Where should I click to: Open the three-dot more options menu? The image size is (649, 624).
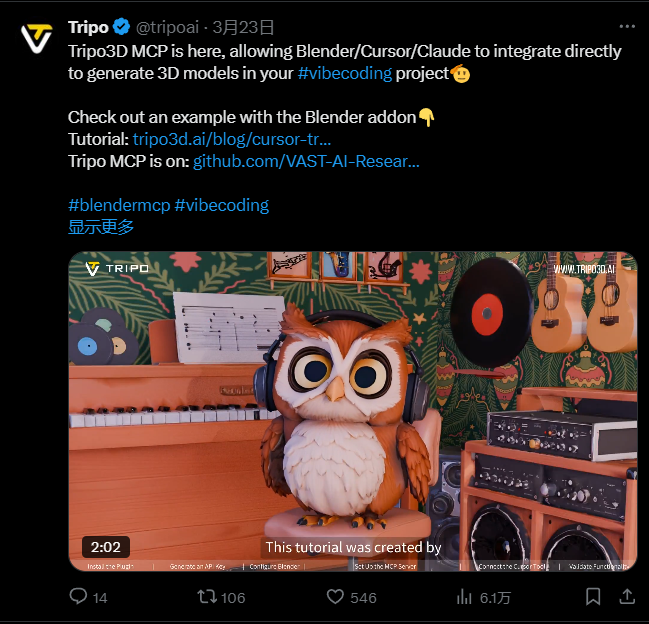pyautogui.click(x=627, y=26)
